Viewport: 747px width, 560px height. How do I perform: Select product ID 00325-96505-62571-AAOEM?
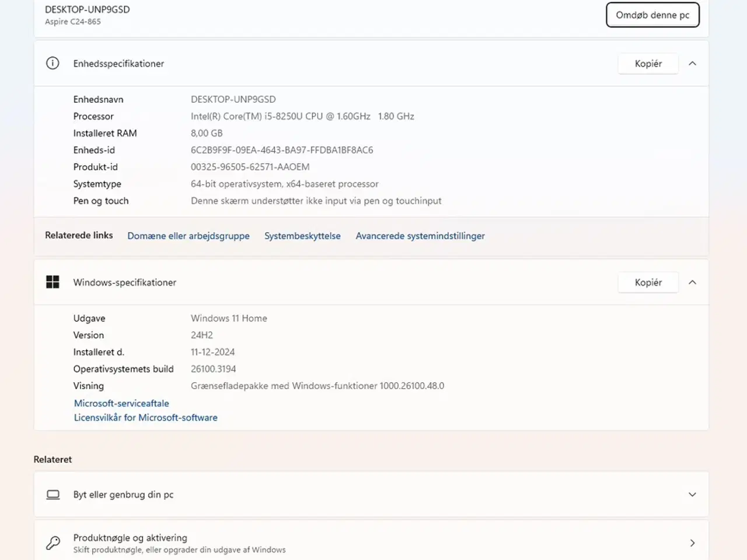click(250, 167)
